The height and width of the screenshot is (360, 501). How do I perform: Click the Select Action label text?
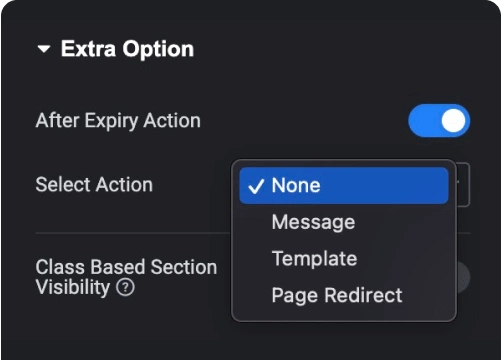click(94, 185)
